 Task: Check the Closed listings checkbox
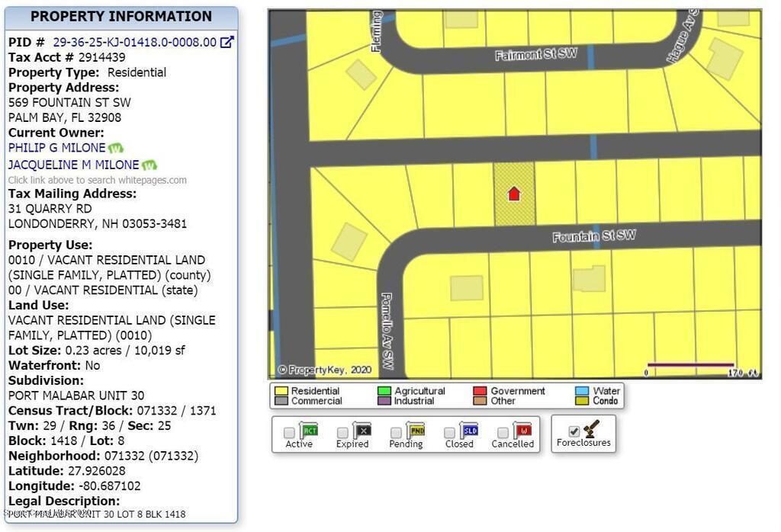pos(450,433)
